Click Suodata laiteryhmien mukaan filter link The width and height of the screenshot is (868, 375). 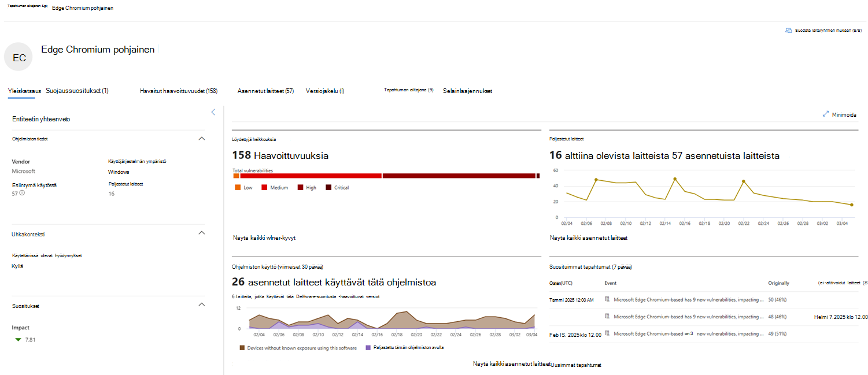(829, 31)
